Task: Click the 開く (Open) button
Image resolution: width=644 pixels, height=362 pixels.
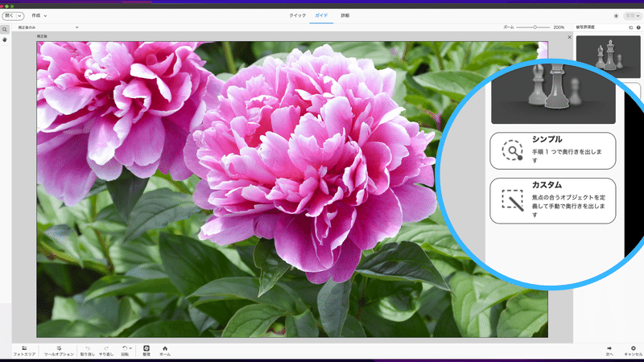Action: point(9,15)
